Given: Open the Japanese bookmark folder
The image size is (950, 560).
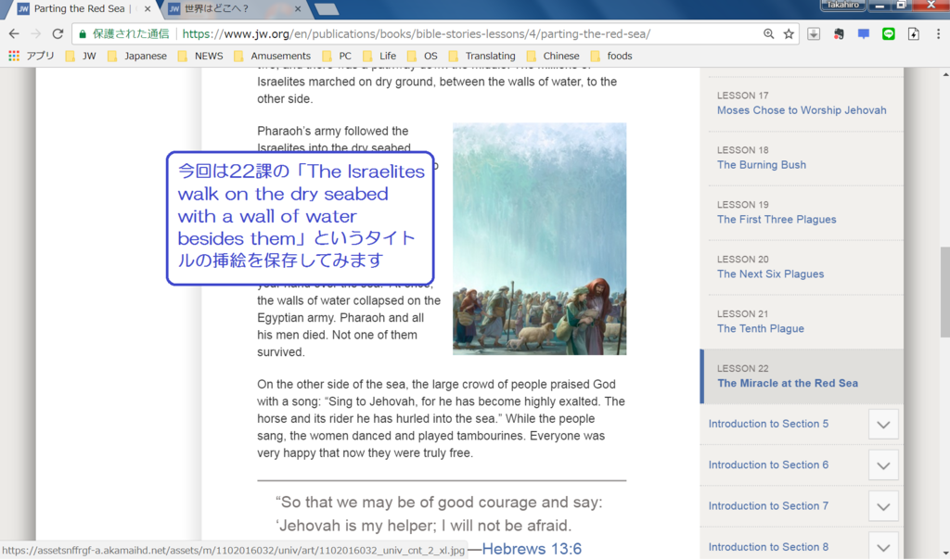Looking at the screenshot, I should (137, 56).
